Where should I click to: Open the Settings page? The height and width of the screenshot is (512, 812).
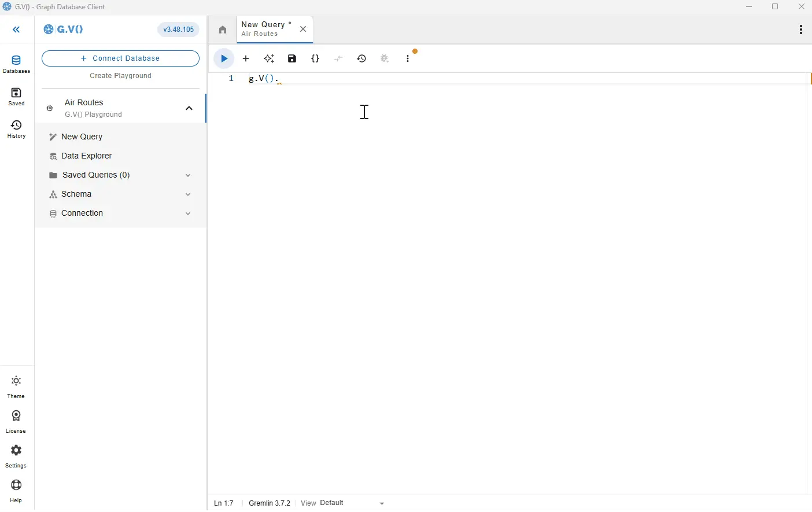click(x=16, y=456)
